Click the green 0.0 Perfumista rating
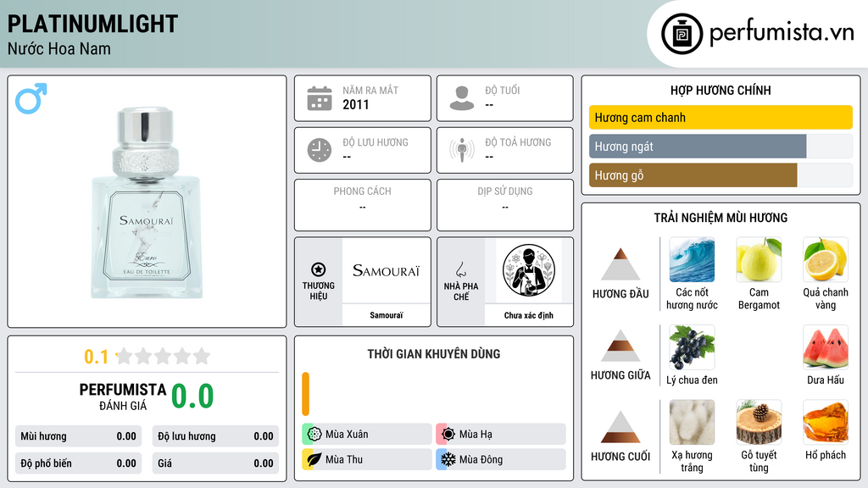The image size is (868, 488). pyautogui.click(x=192, y=396)
